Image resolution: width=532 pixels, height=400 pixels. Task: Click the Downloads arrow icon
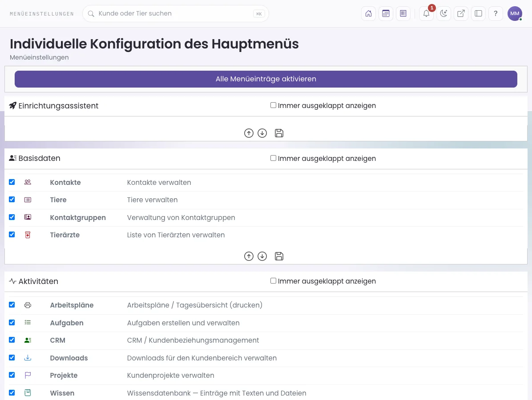coord(28,358)
